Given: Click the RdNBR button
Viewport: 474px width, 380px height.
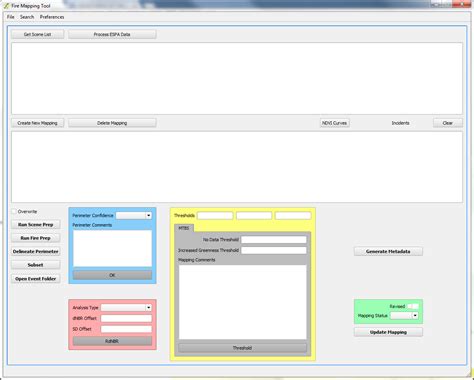Looking at the screenshot, I should pyautogui.click(x=112, y=341).
